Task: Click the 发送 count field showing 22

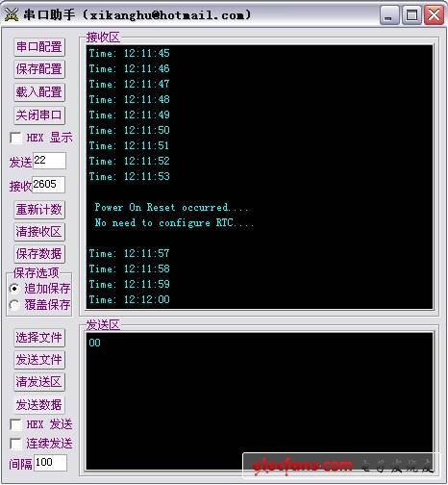Action: coord(49,161)
